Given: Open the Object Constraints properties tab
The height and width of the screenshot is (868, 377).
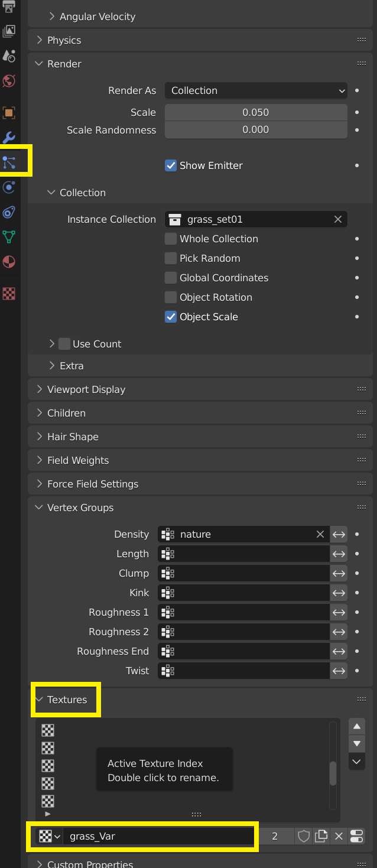Looking at the screenshot, I should [x=9, y=212].
